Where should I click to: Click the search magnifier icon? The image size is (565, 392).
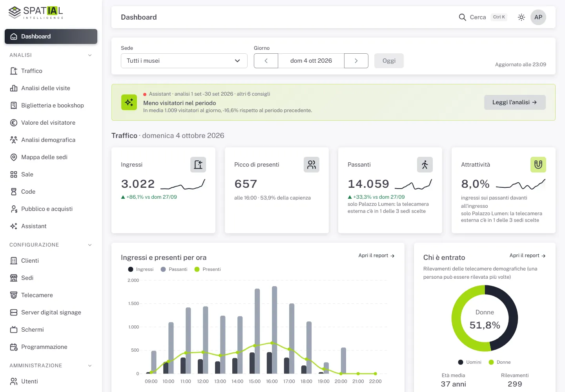click(x=463, y=17)
